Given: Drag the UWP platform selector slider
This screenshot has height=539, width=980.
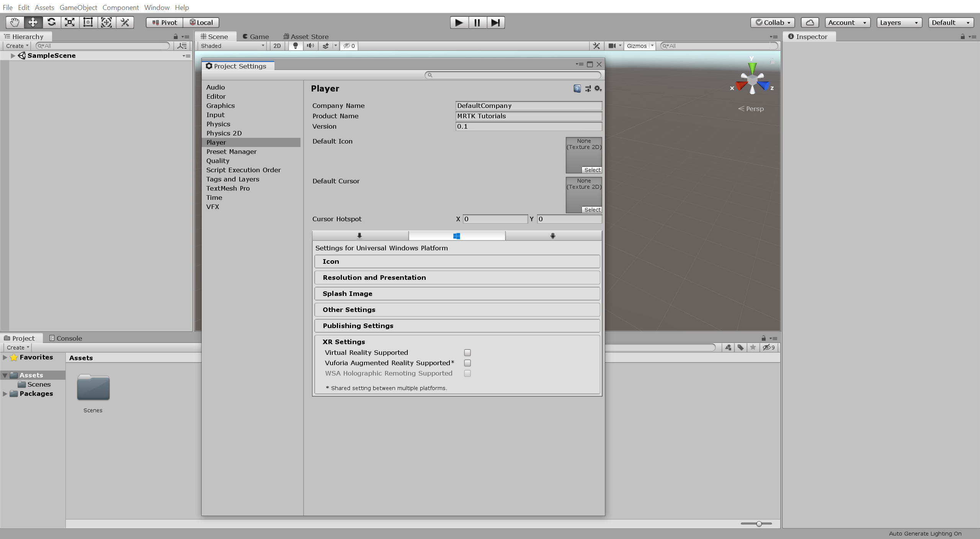Looking at the screenshot, I should 456,235.
